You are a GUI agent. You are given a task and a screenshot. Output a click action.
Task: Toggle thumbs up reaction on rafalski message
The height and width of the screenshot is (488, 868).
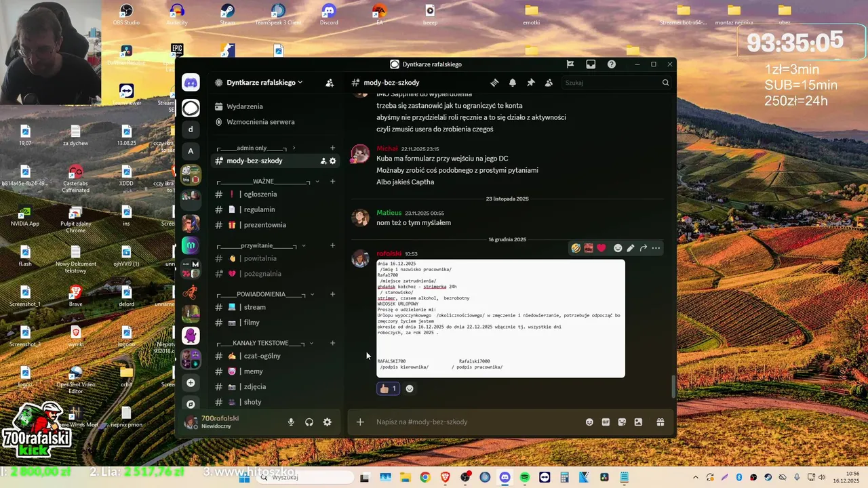point(388,388)
